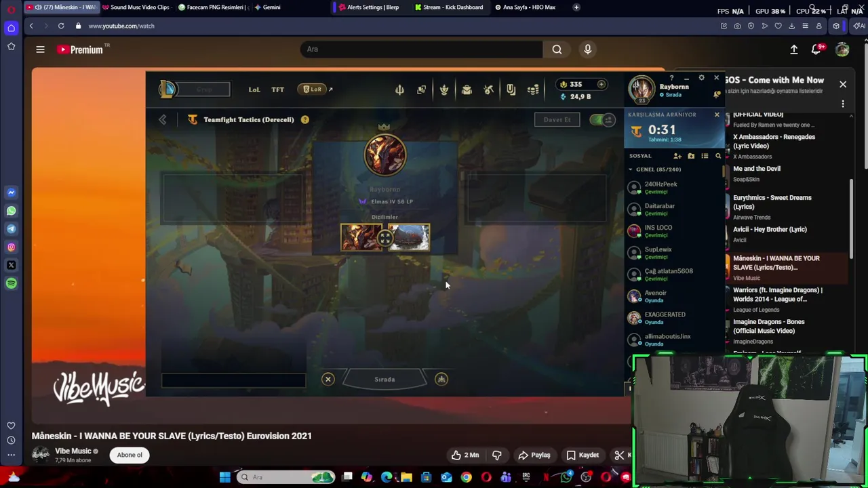Switch to the TFT tab
The width and height of the screenshot is (868, 488).
[278, 89]
